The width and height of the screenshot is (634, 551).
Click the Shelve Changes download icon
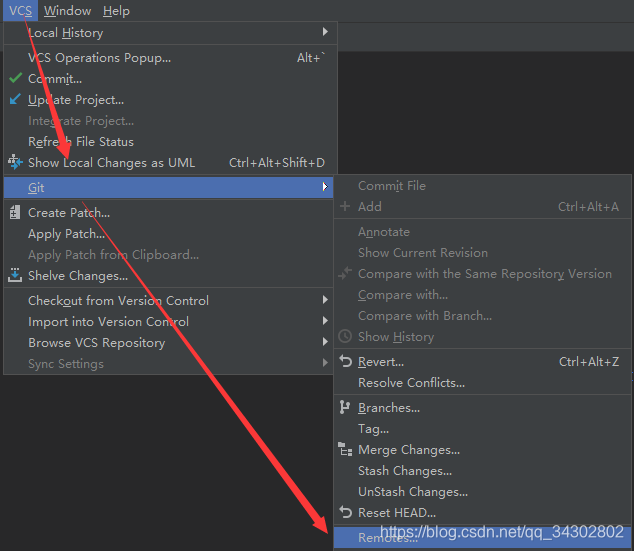point(15,275)
